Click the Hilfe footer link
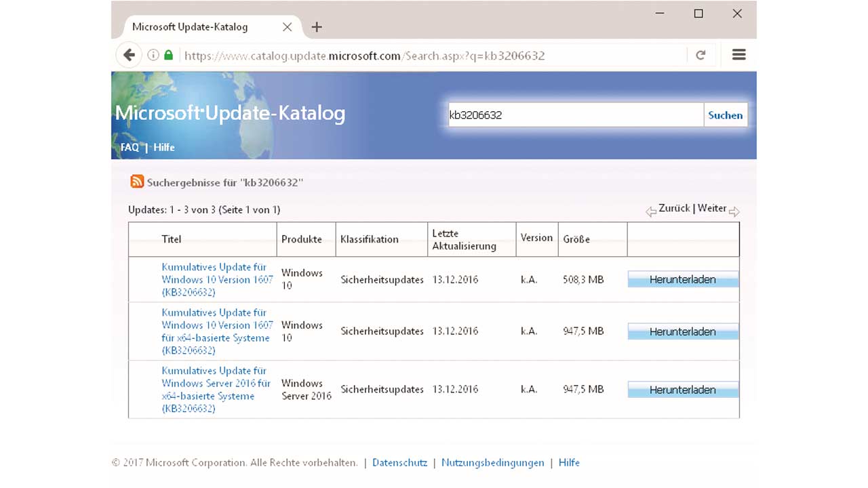The width and height of the screenshot is (868, 488). tap(569, 463)
